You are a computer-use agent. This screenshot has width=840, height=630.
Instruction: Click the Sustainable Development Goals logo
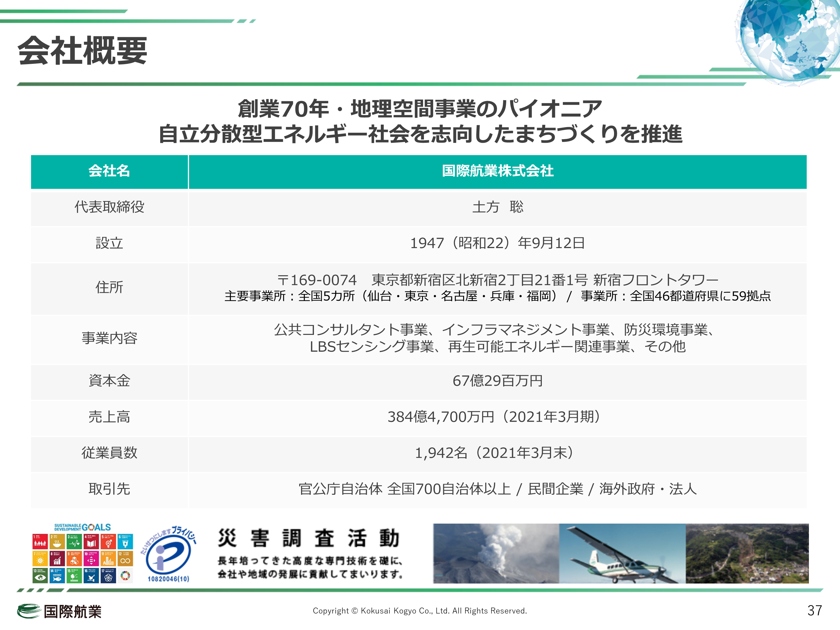[83, 553]
